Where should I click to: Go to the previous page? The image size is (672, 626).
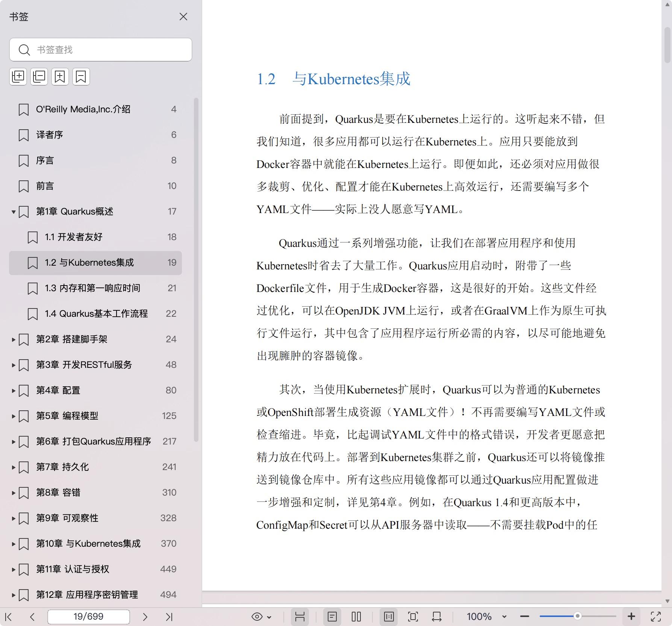point(32,617)
